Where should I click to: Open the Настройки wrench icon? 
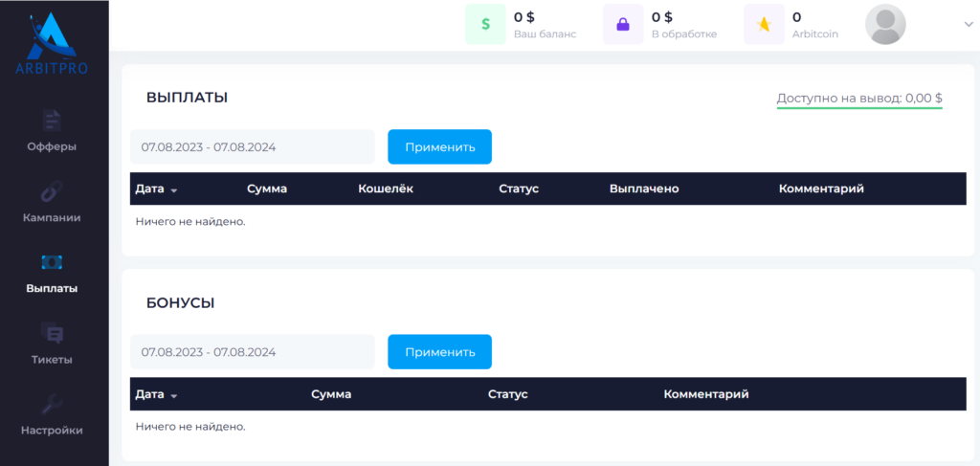pos(52,404)
